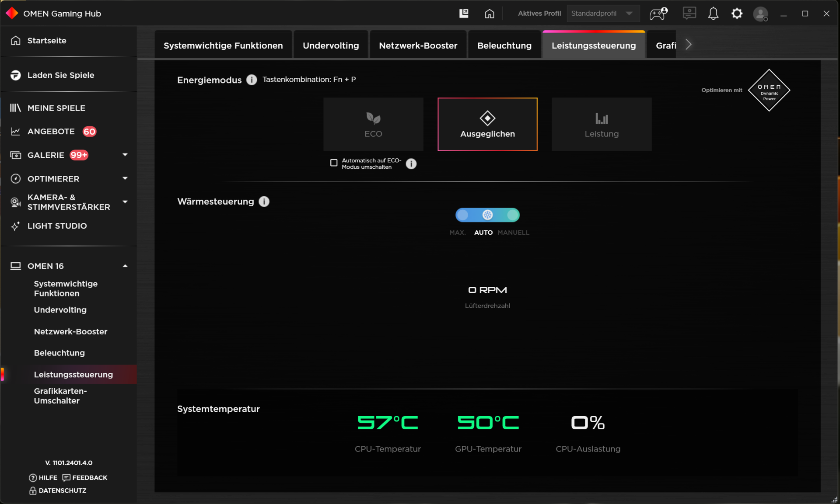Open the Aktives Profil Standardprofil dropdown
Screen dimensions: 840x504
602,14
